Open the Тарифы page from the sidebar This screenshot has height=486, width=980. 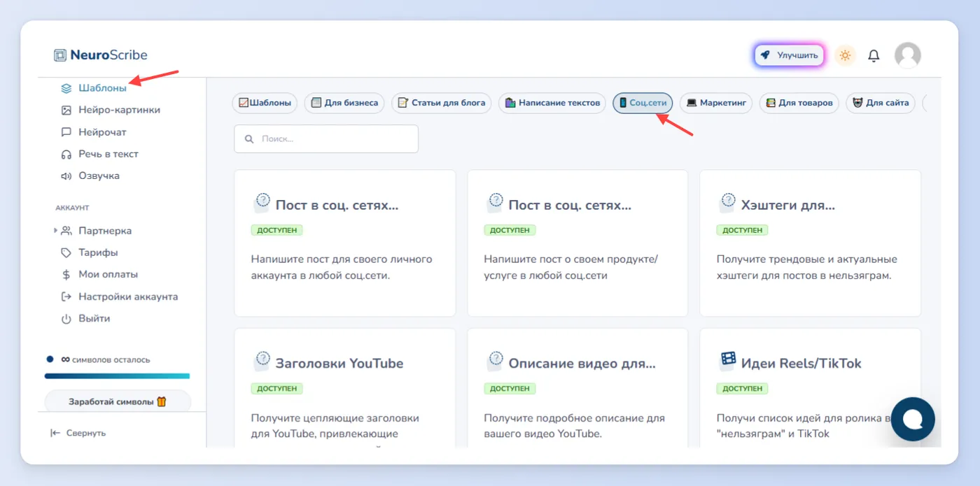point(90,252)
